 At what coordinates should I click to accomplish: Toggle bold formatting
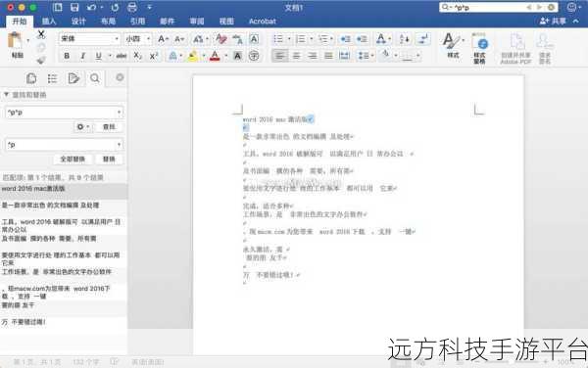67,56
